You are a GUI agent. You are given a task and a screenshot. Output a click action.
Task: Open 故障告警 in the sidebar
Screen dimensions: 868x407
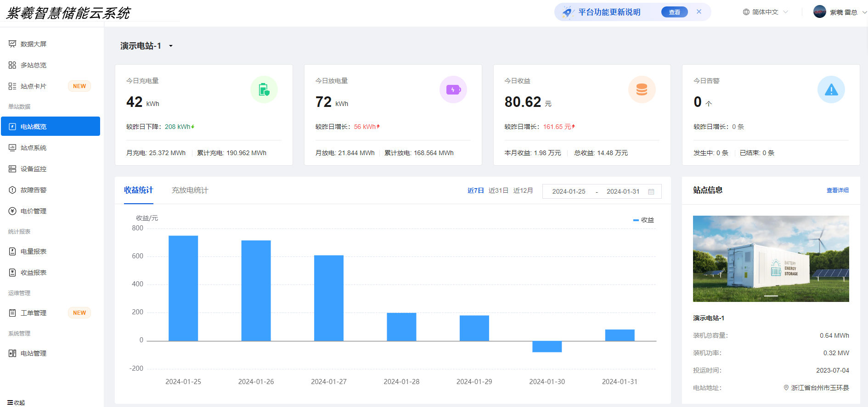[33, 190]
